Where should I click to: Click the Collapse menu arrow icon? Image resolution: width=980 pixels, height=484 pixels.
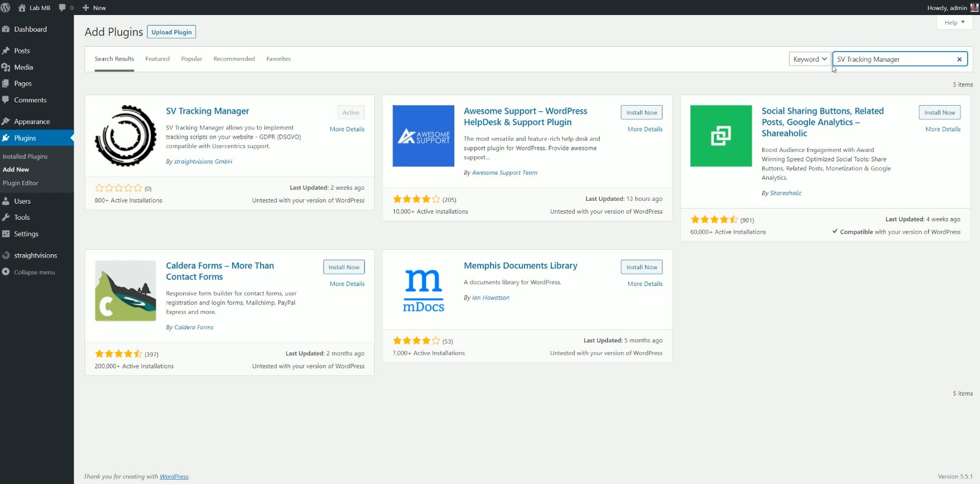(6, 272)
